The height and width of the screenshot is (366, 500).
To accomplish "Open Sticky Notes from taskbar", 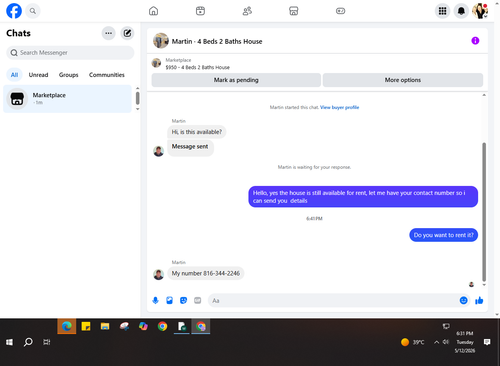I will [x=86, y=326].
